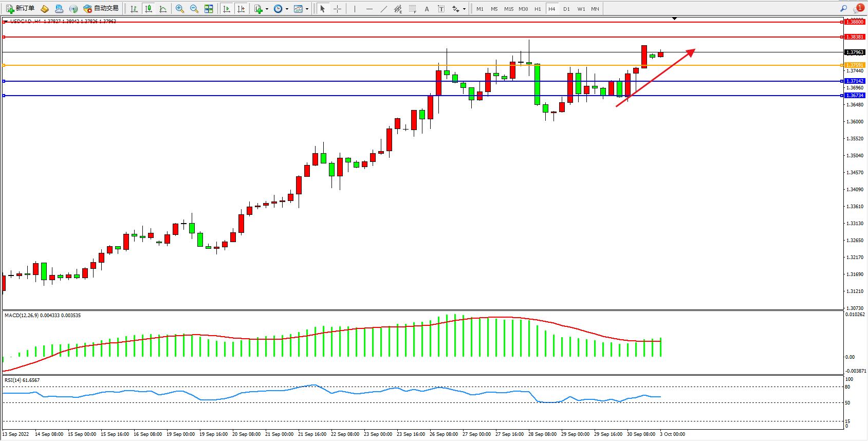Switch to D1 timeframe
Viewport: 868px width, 441px height.
point(566,9)
